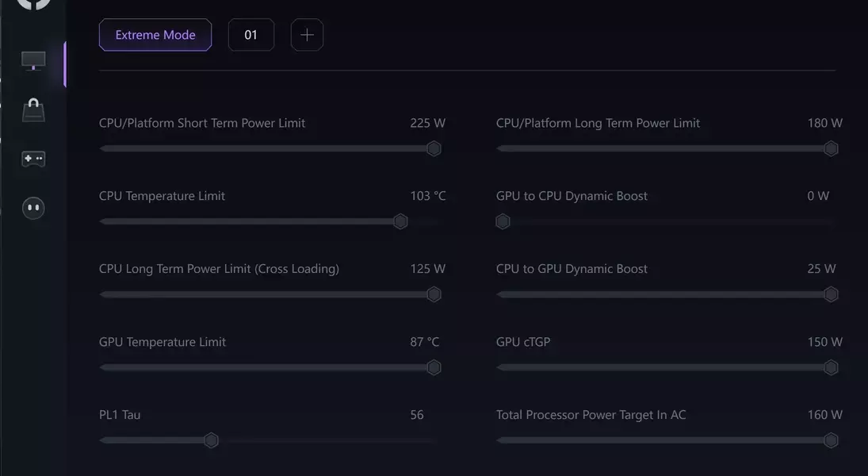This screenshot has height=476, width=868.
Task: Click the CPU/Platform Short Term Power Limit slider handle
Action: [x=434, y=148]
